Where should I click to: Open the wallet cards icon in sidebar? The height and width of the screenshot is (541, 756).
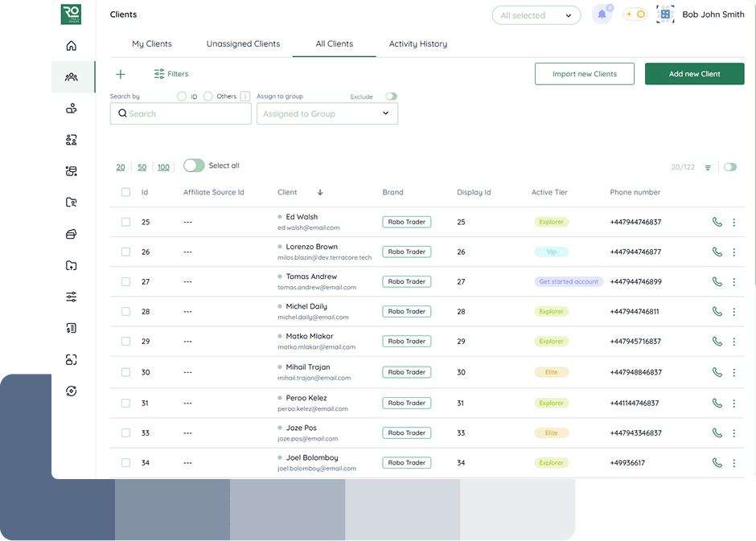(72, 234)
